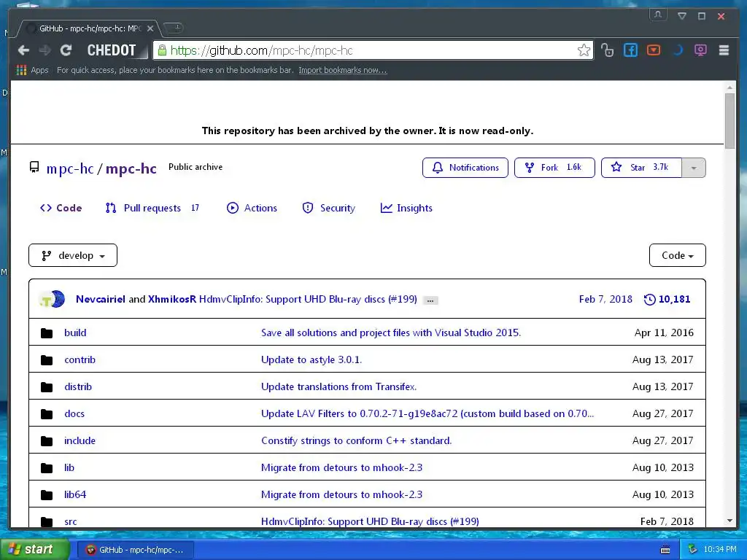Click the purple screen capture extension icon
Screen dimensions: 747x560
700,50
